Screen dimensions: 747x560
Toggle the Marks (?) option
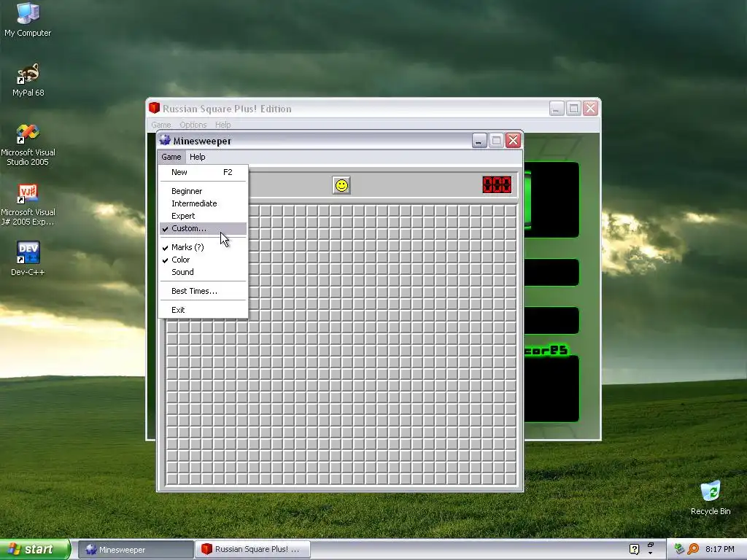(203, 247)
